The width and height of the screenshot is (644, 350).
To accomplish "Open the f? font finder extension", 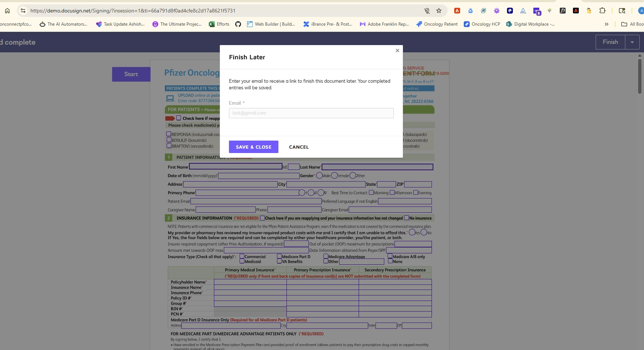I will (563, 11).
